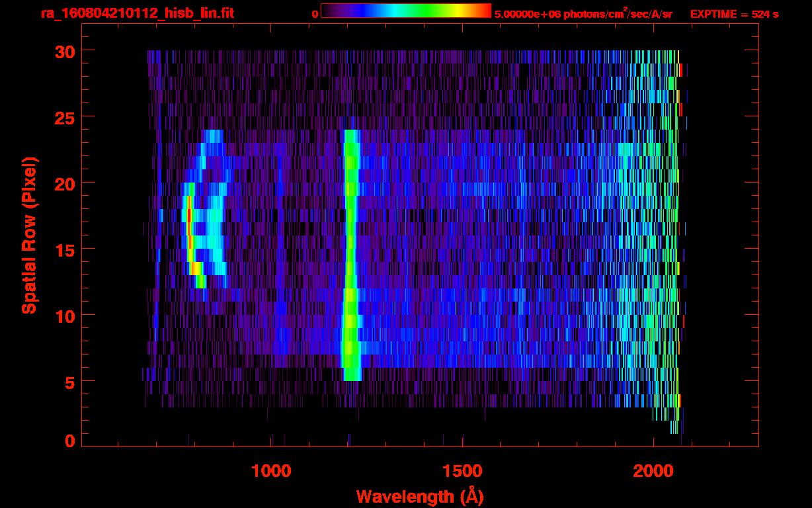The image size is (812, 508).
Task: Select the 5.00000e+06 photons/cm²/sec/A/sr label
Action: click(x=583, y=13)
